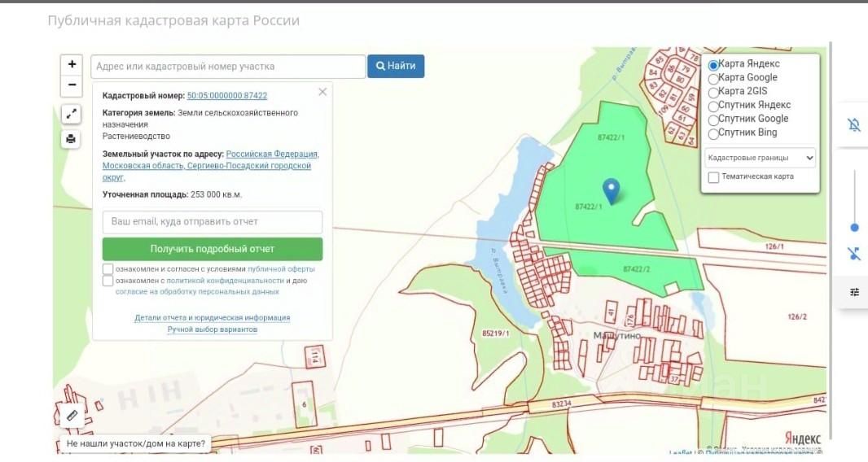Accept the публичной оферты terms checkbox
Screen dimensions: 868x462
coord(108,269)
